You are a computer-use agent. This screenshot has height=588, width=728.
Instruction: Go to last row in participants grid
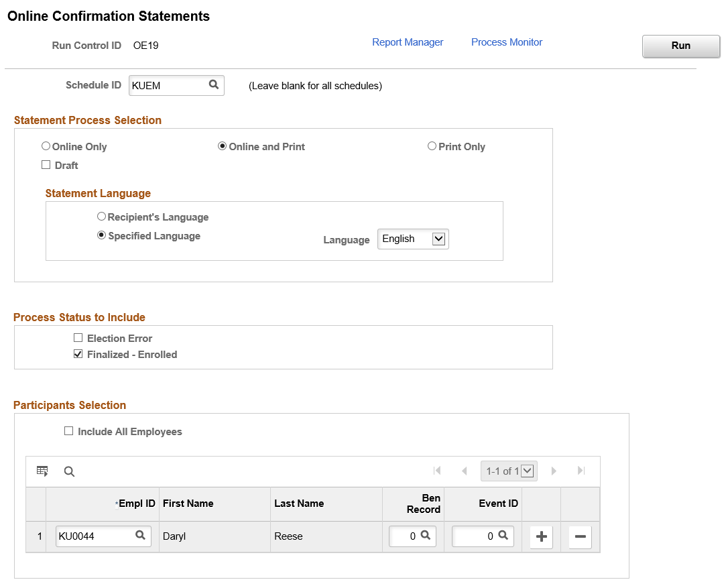[581, 471]
